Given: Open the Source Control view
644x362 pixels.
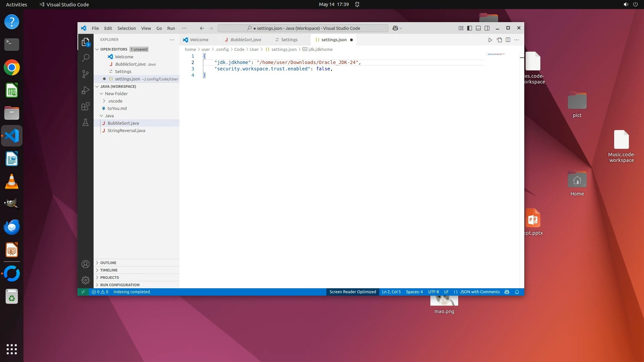Looking at the screenshot, I should [86, 74].
